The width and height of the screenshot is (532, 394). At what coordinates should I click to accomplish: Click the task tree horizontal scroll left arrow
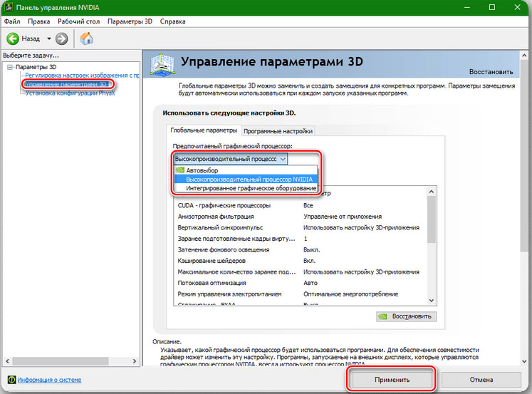pos(7,361)
